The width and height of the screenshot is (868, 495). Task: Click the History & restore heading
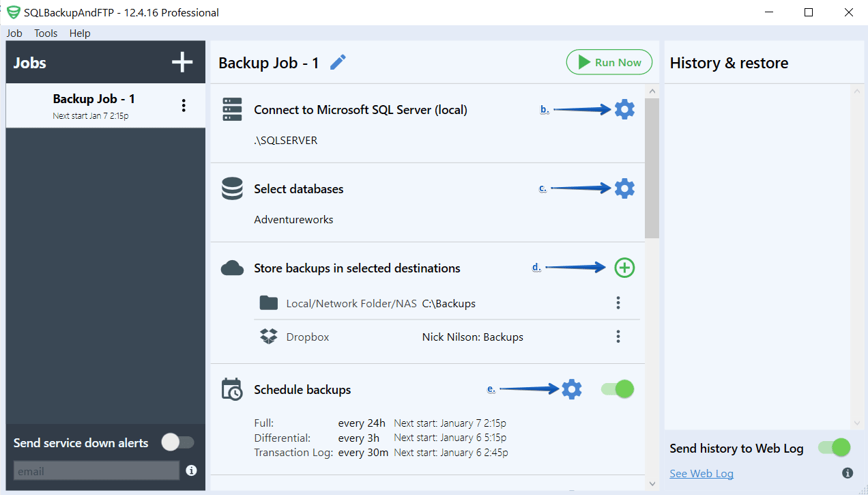(x=729, y=63)
